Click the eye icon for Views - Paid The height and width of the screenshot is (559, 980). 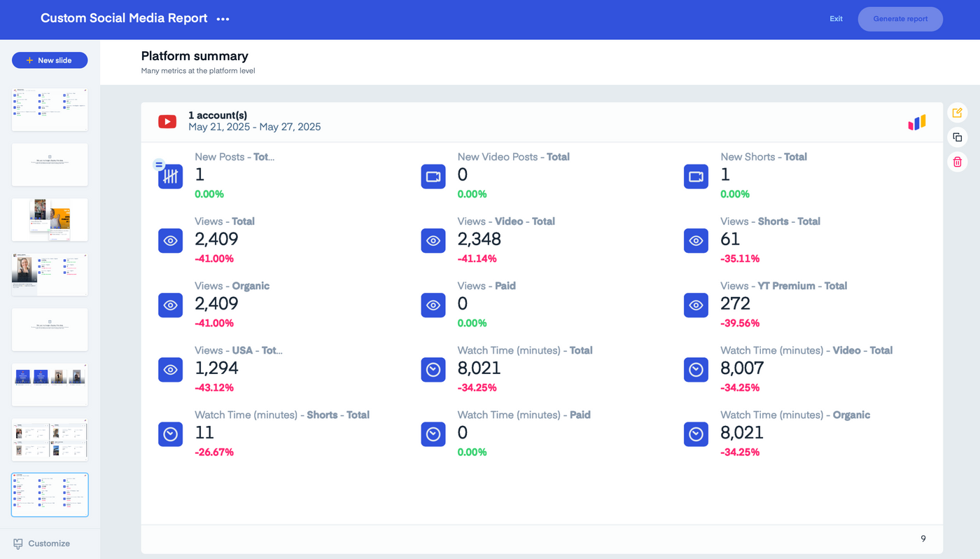[433, 305]
